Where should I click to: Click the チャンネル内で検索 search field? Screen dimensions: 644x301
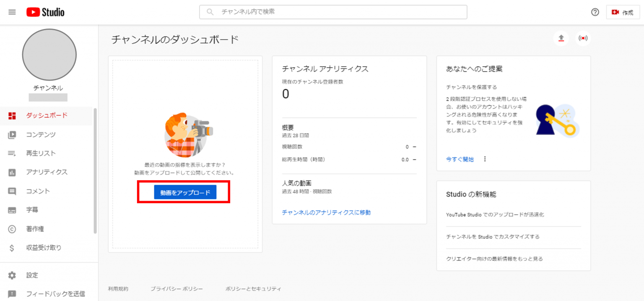tap(333, 12)
